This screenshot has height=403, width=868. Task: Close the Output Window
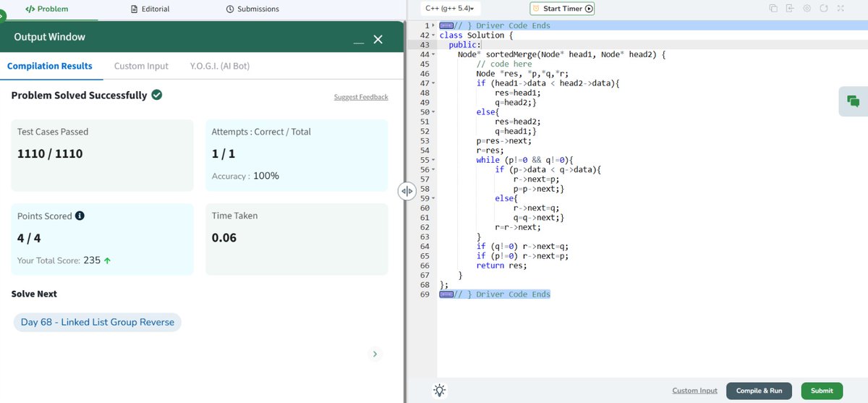378,40
